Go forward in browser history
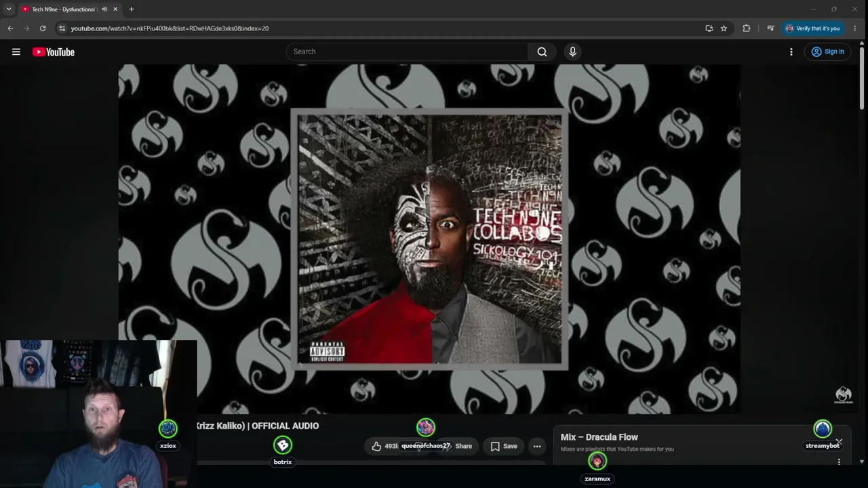 (26, 28)
